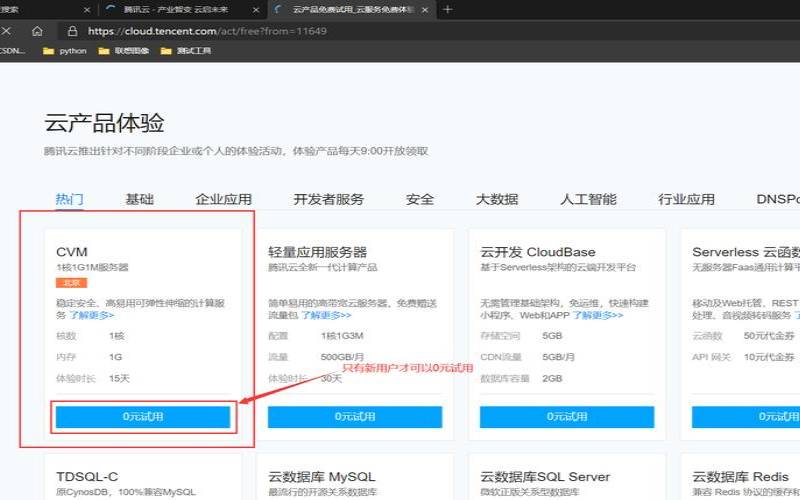Click 0元试用 for 轻量应用服务器
This screenshot has height=500, width=800.
coord(355,416)
